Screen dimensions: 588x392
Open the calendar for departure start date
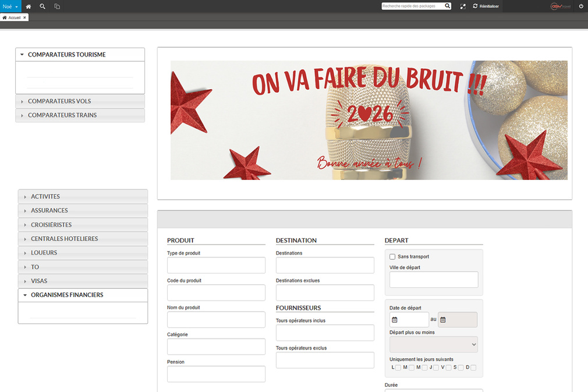(395, 320)
